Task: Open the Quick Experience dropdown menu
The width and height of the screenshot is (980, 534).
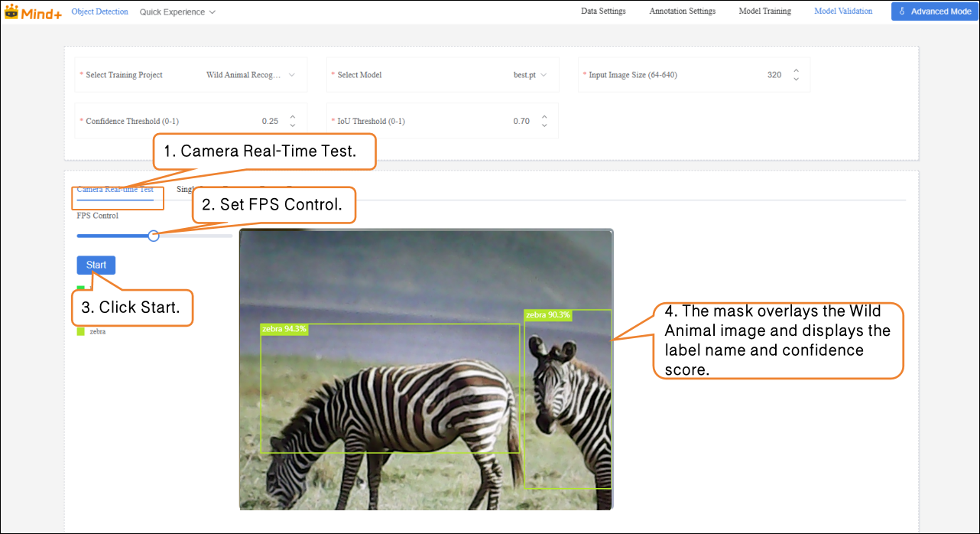Action: tap(177, 12)
